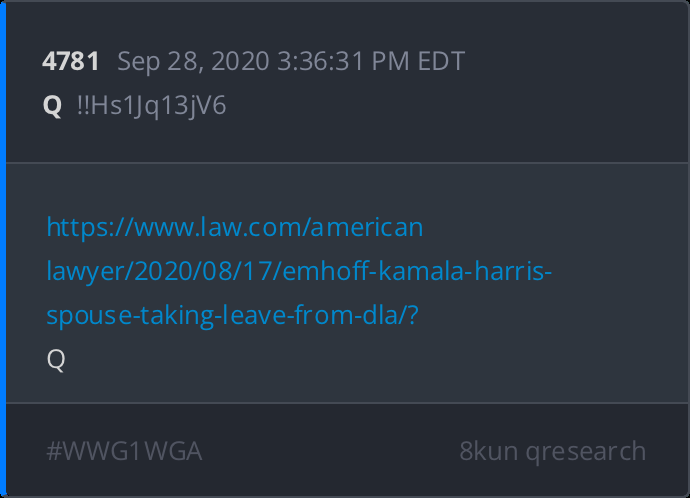Click the 8kun qresearch source label

[553, 451]
